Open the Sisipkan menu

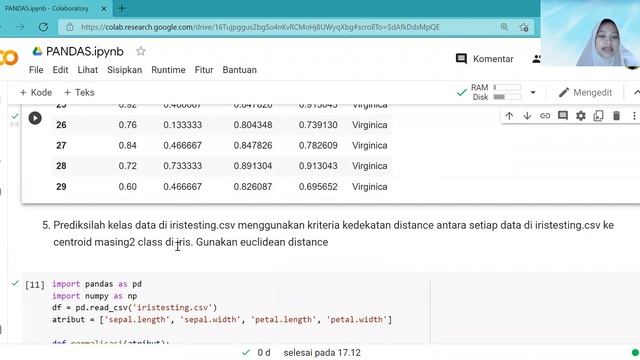[124, 70]
